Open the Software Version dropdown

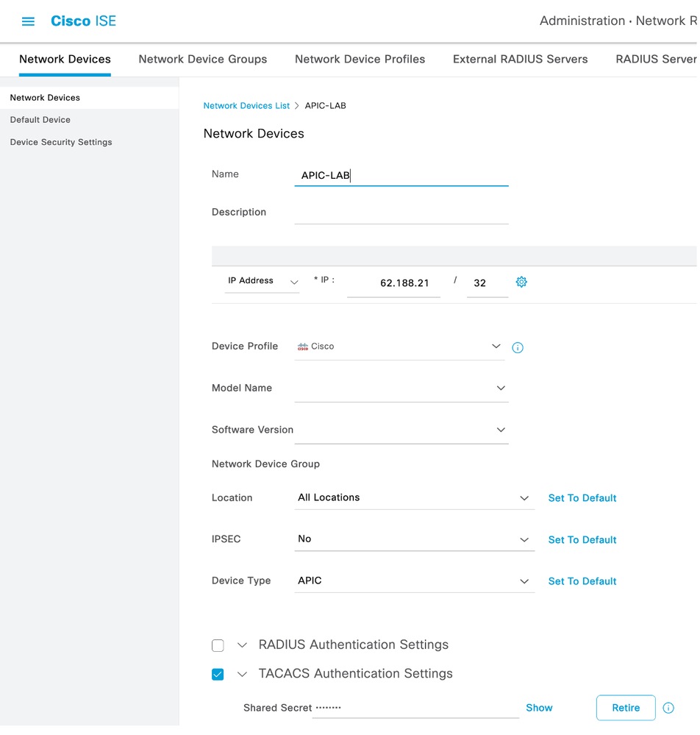501,430
